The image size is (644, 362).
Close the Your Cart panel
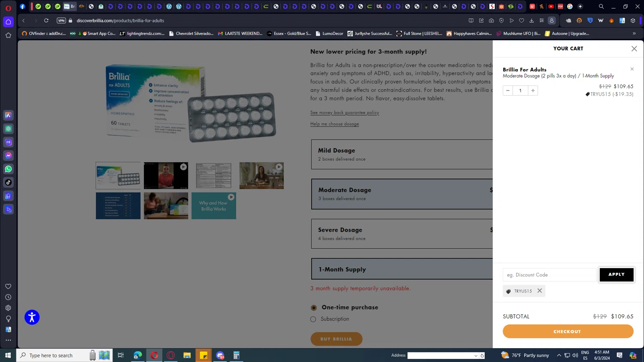634,48
